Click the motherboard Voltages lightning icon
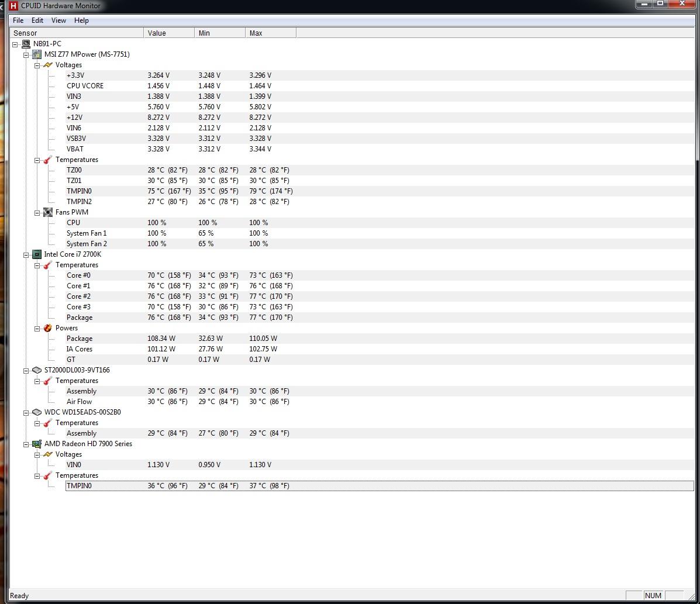Viewport: 700px width, 604px height. pyautogui.click(x=48, y=65)
